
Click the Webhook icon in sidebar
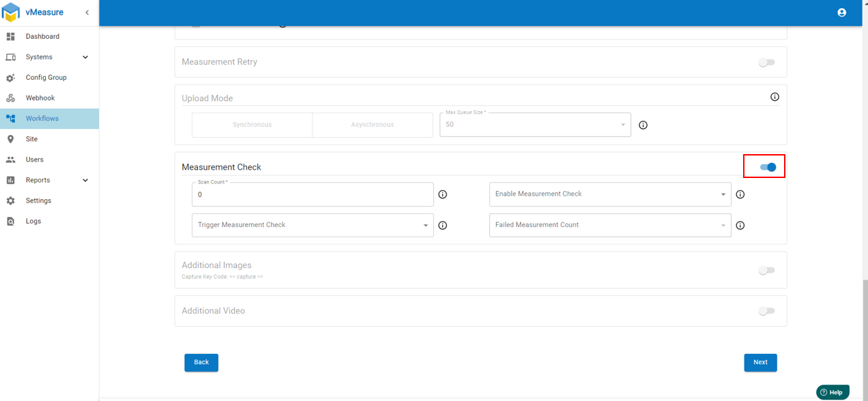pyautogui.click(x=10, y=98)
